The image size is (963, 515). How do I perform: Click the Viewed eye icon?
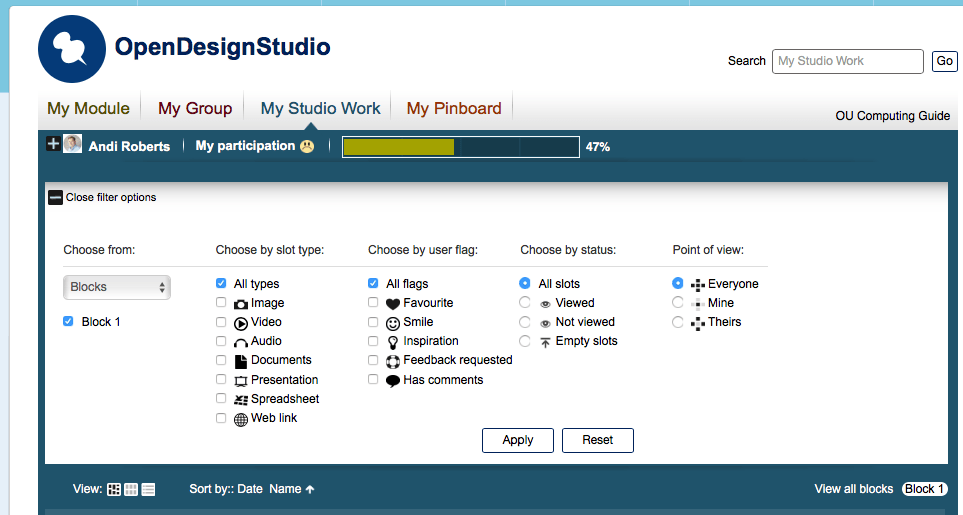point(545,304)
